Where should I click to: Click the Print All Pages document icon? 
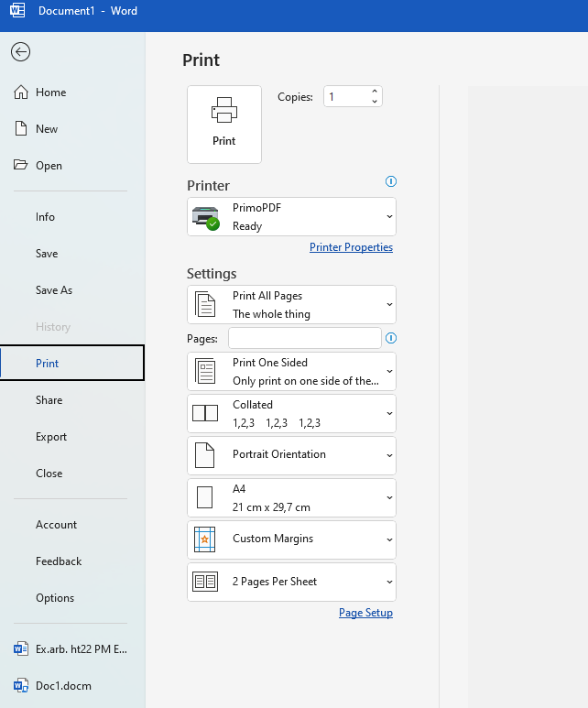205,304
